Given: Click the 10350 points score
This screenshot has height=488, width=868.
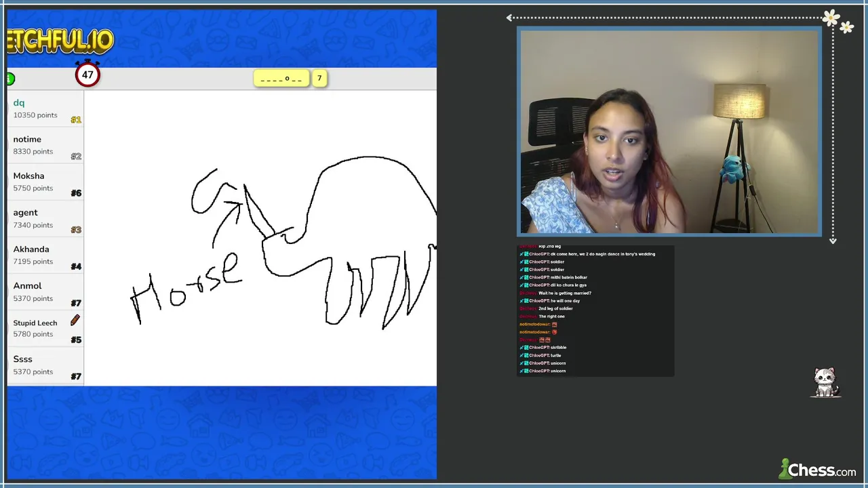Looking at the screenshot, I should click(35, 115).
